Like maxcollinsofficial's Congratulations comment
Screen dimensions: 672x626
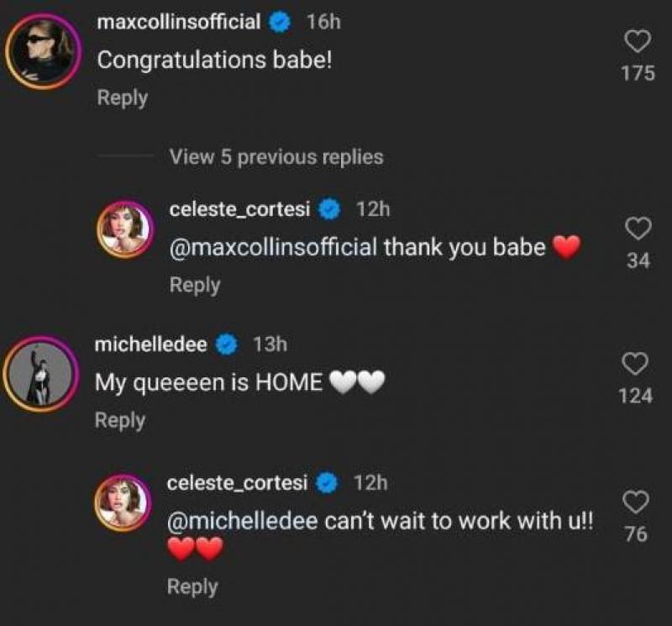pyautogui.click(x=638, y=41)
